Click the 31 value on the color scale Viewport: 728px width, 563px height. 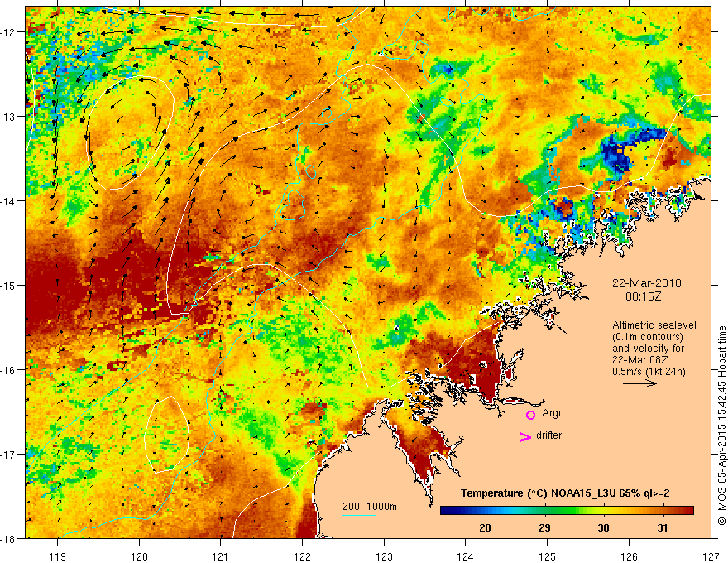click(x=663, y=527)
